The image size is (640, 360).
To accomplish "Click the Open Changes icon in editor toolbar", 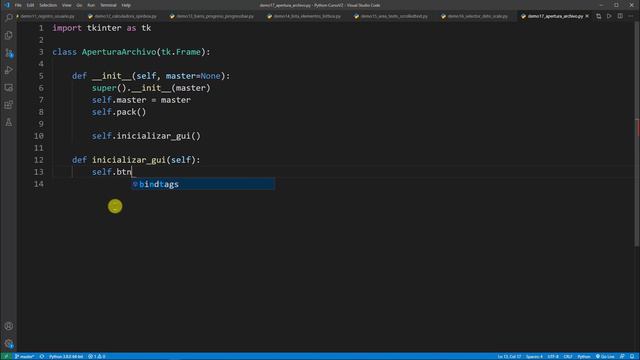I will click(598, 16).
